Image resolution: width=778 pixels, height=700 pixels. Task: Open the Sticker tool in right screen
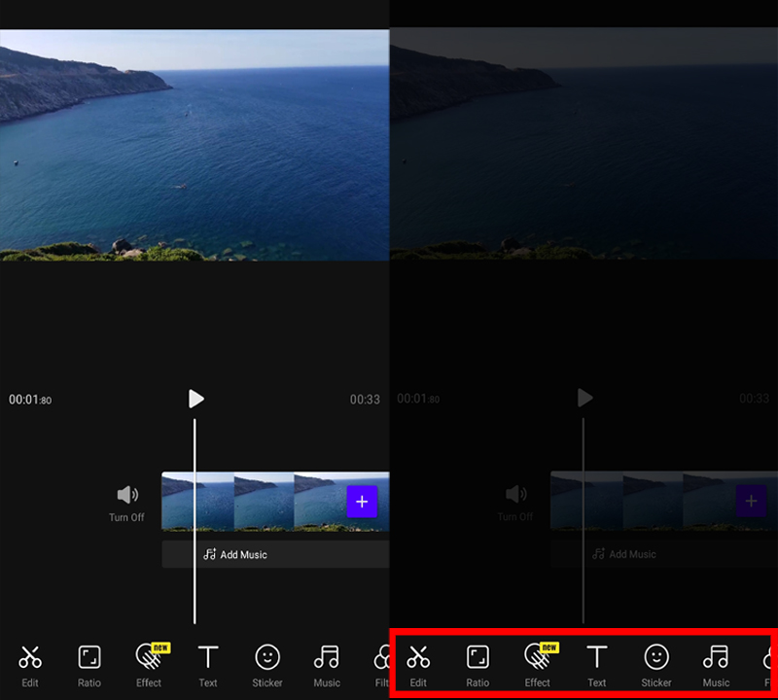coord(656,666)
